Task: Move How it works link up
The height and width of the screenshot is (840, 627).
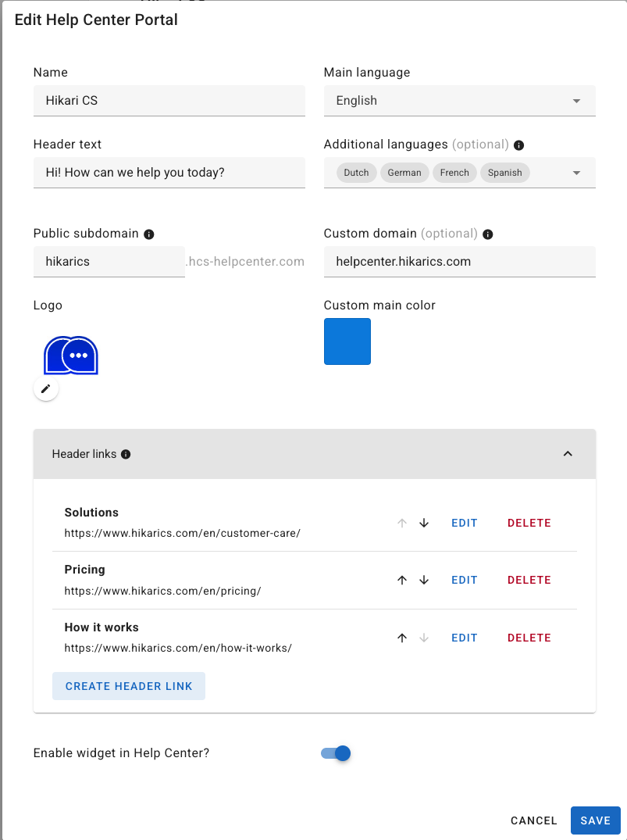Action: [x=402, y=638]
